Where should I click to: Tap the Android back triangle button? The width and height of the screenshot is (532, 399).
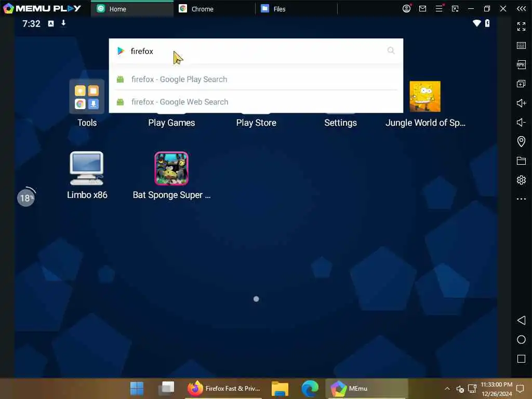[521, 320]
